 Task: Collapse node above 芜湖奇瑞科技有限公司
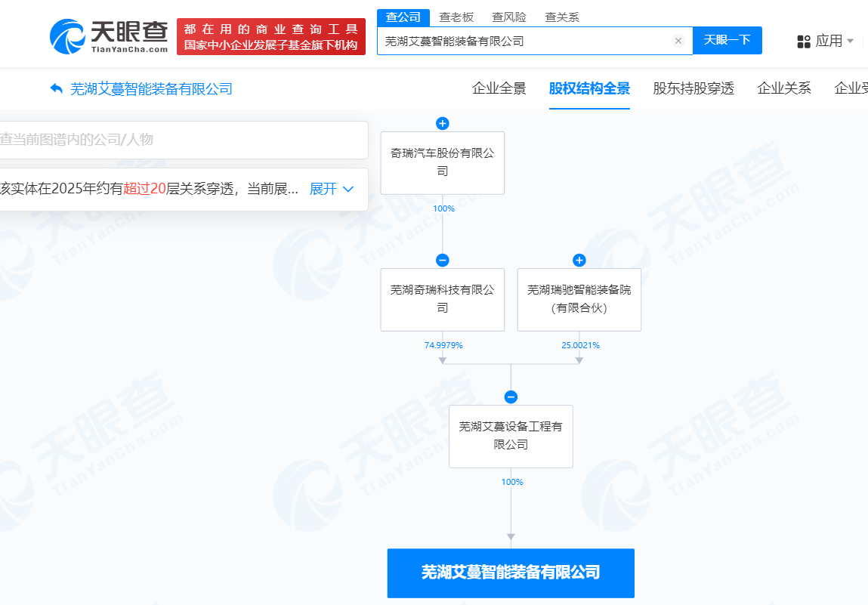pos(442,260)
